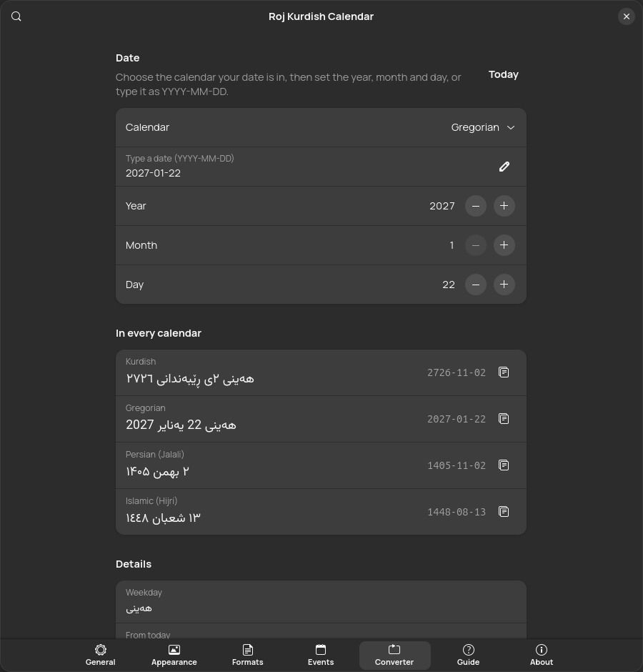Click the Today button

[x=504, y=74]
